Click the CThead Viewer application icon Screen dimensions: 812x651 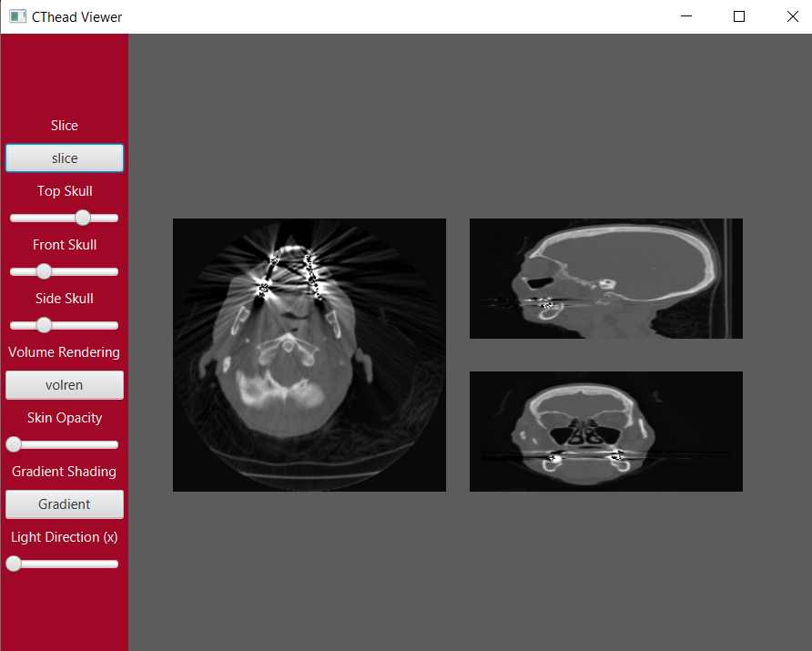pyautogui.click(x=18, y=15)
